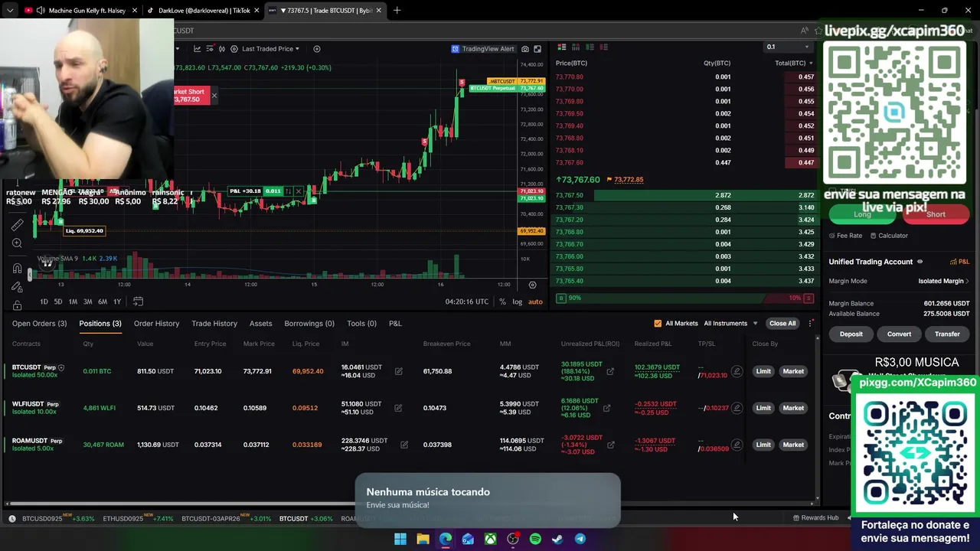Open the Borrowings tab
The image size is (980, 551).
click(x=309, y=324)
